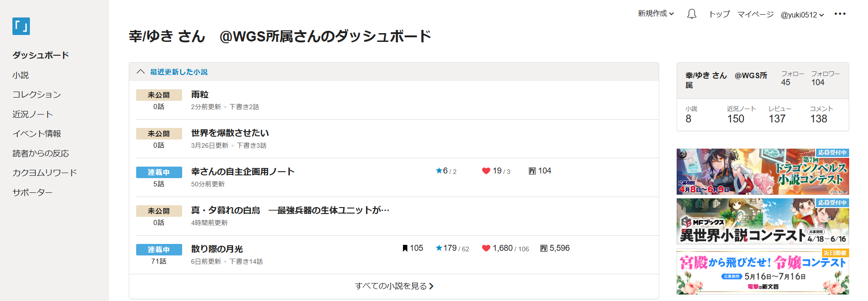Click the Kakuyomu logo icon
Image resolution: width=868 pixels, height=301 pixels.
click(21, 26)
